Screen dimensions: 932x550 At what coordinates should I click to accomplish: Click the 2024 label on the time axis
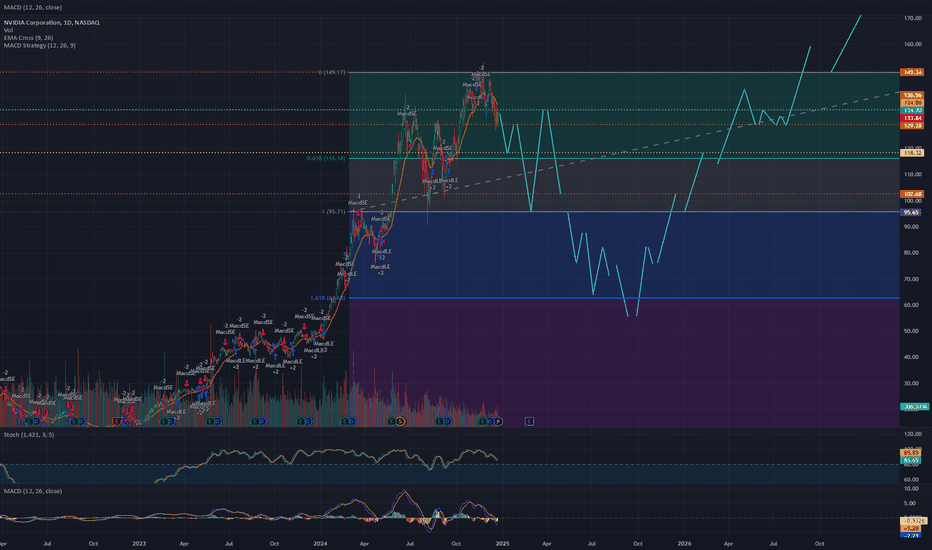(x=320, y=543)
